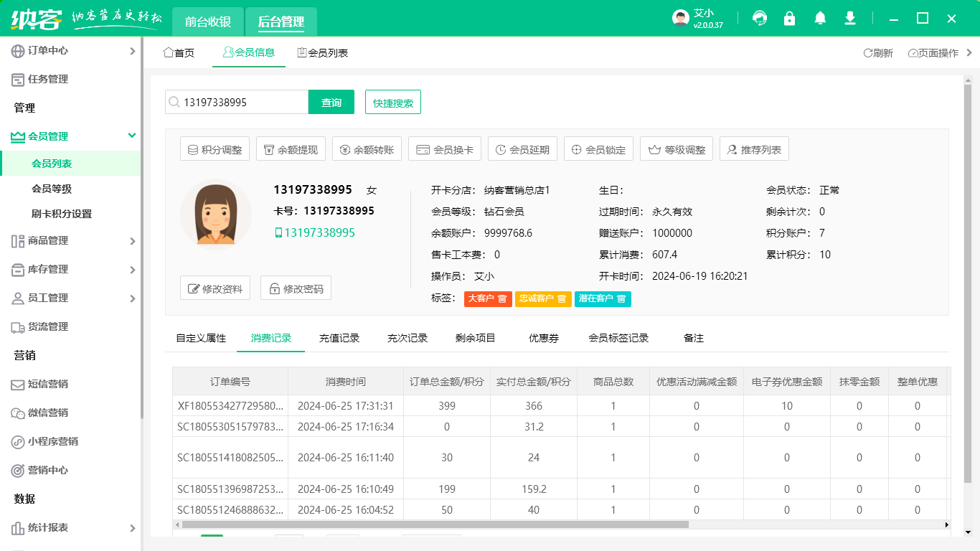This screenshot has width=980, height=551.
Task: Click the customer service headset icon
Action: pos(760,19)
